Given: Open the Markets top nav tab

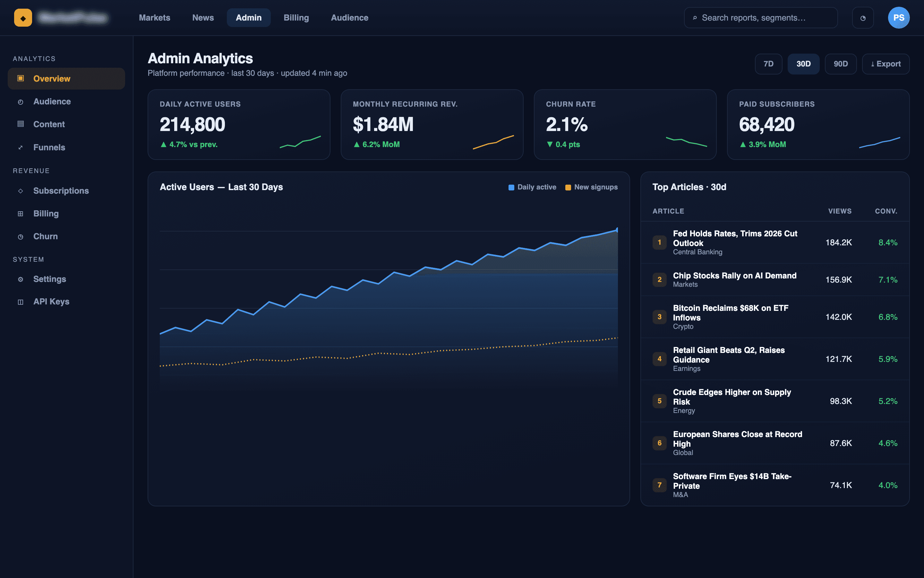Looking at the screenshot, I should 154,18.
